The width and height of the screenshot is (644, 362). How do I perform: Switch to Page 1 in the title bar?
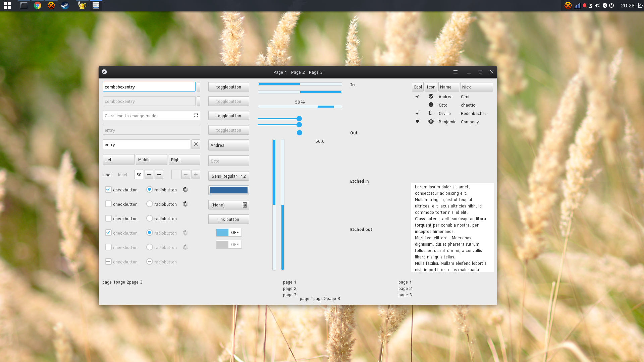(x=280, y=72)
